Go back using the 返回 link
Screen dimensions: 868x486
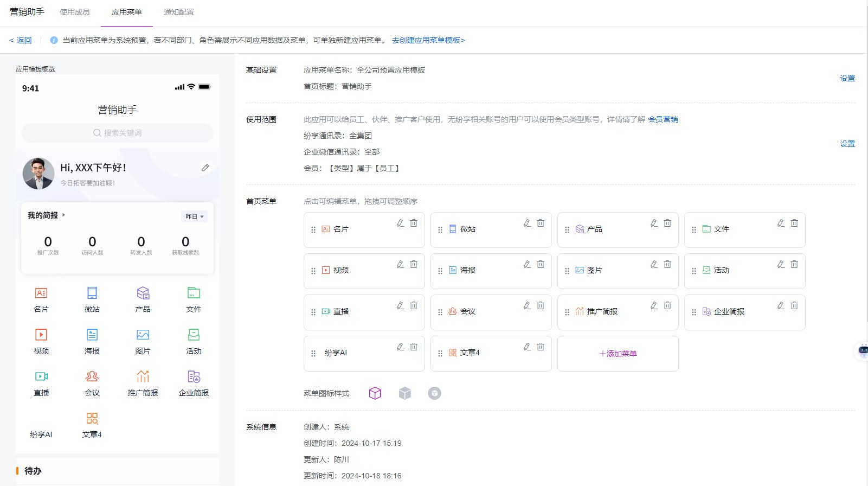pyautogui.click(x=21, y=40)
